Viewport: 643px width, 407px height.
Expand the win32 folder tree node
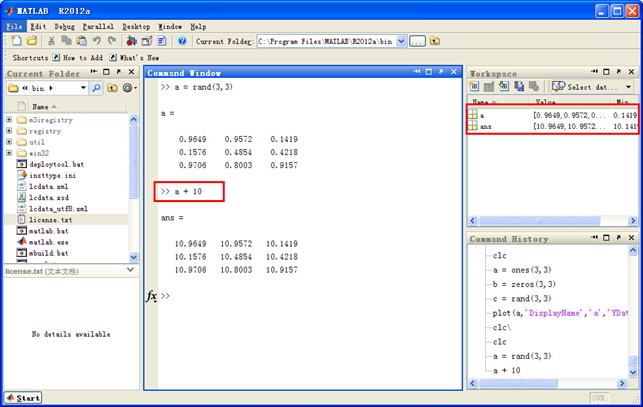pos(9,153)
